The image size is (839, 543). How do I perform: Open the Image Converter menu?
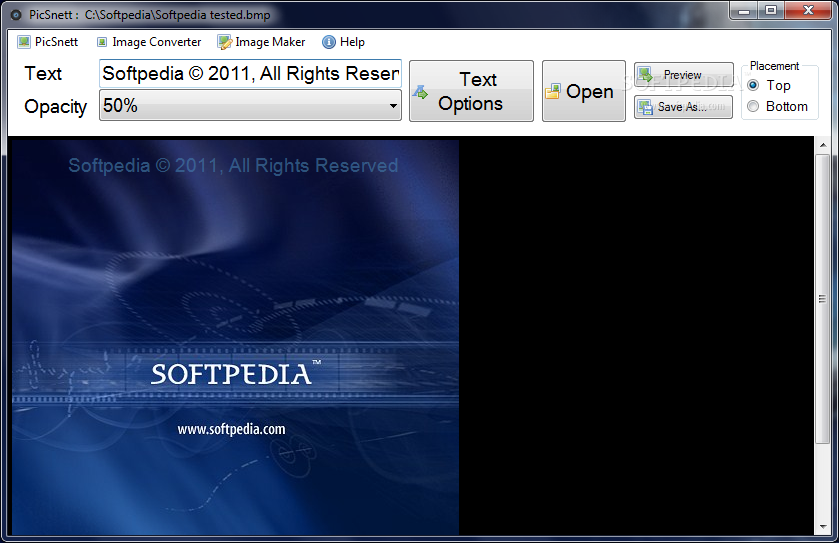point(149,42)
